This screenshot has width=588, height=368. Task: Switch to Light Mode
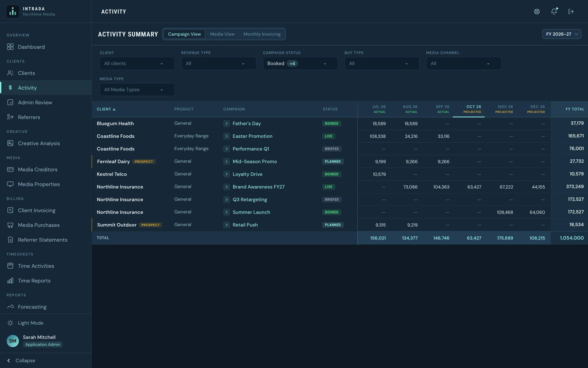point(31,323)
